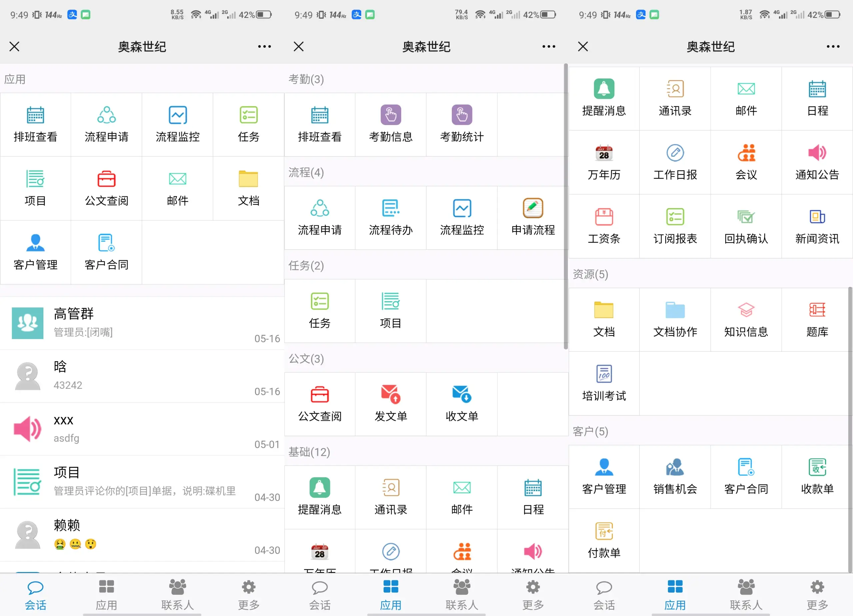Viewport: 853px width, 616px height.
Task: Open 考勤信息 attendance info app
Action: click(x=391, y=125)
